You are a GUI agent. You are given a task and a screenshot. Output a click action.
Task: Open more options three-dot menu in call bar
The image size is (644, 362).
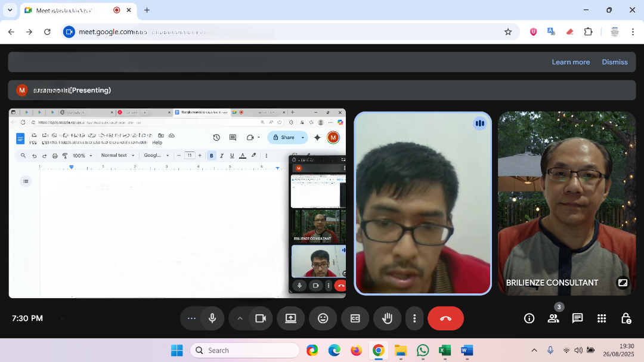click(x=414, y=318)
